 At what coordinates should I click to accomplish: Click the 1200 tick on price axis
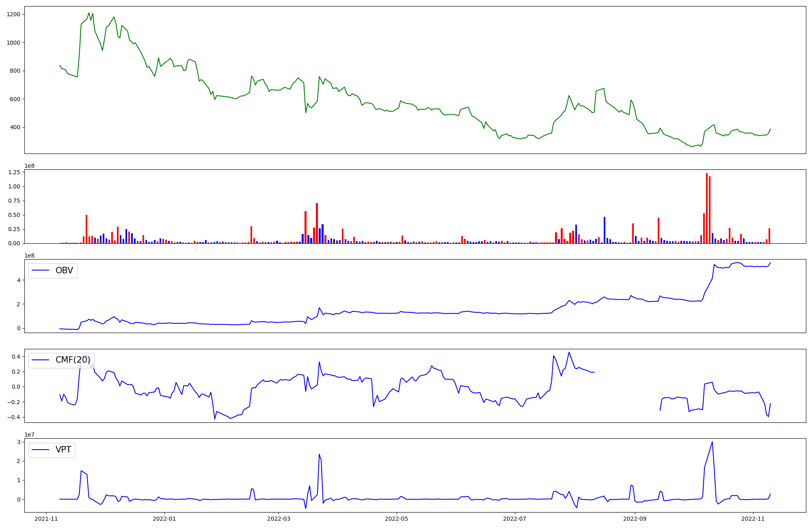(x=13, y=14)
